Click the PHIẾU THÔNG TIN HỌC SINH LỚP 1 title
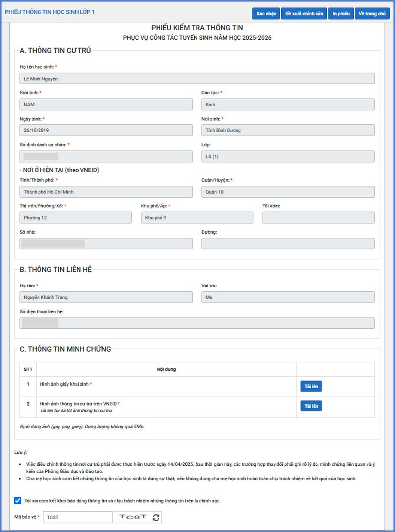Viewport: 395px width, 532px height. point(49,12)
